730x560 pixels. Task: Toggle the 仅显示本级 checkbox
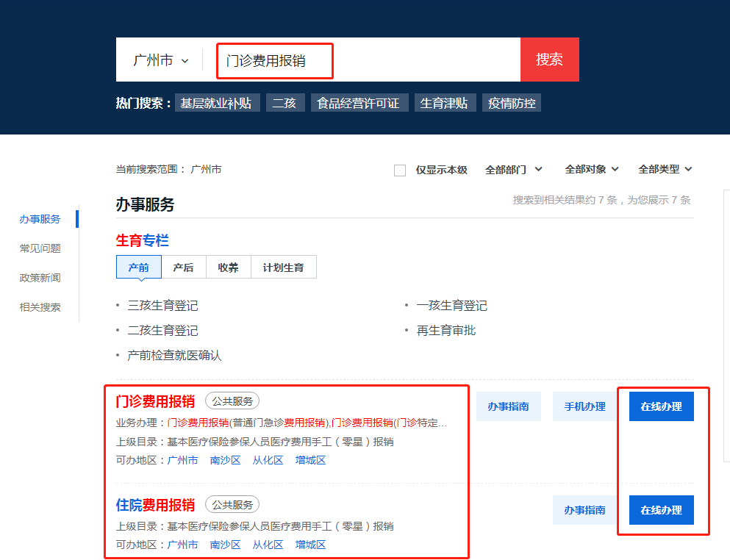(400, 170)
